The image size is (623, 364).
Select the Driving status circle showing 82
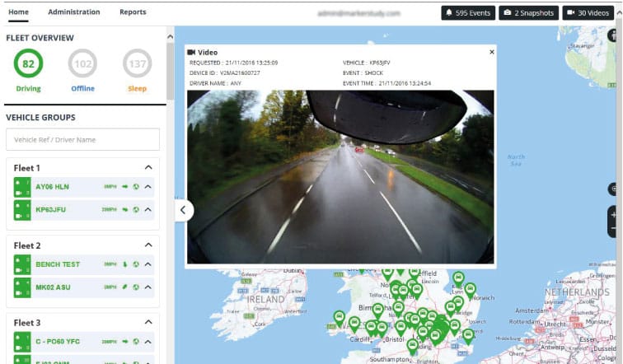coord(28,63)
